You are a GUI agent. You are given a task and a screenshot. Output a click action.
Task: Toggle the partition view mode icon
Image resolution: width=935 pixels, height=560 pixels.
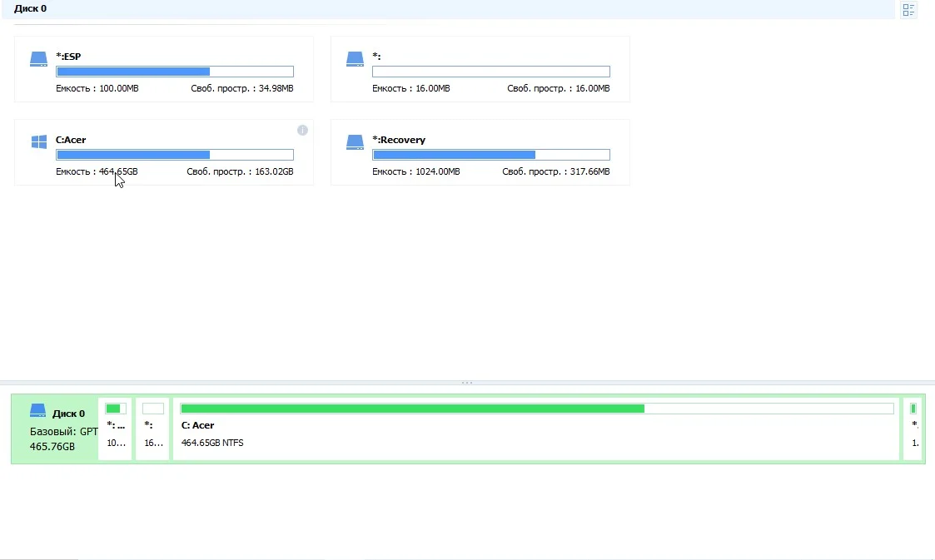(908, 10)
